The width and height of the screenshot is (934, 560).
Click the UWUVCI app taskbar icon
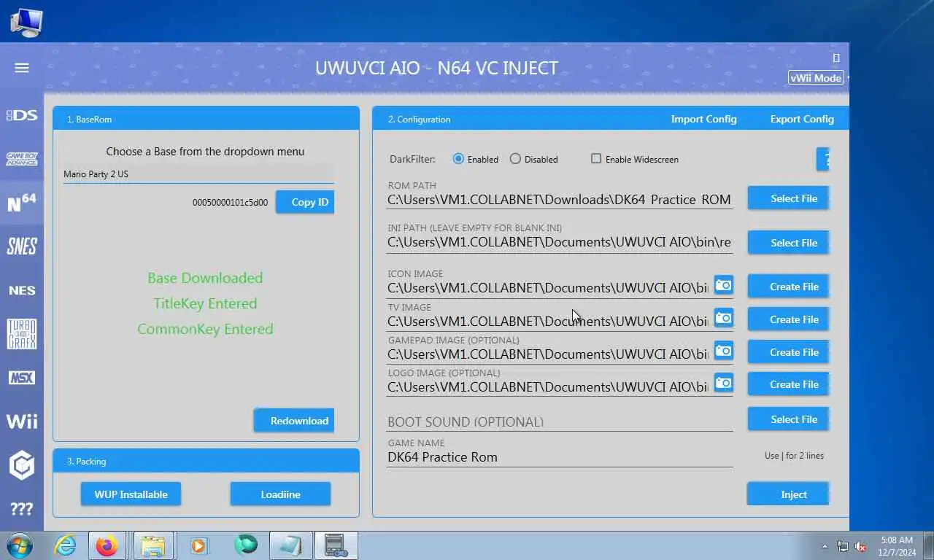[335, 545]
